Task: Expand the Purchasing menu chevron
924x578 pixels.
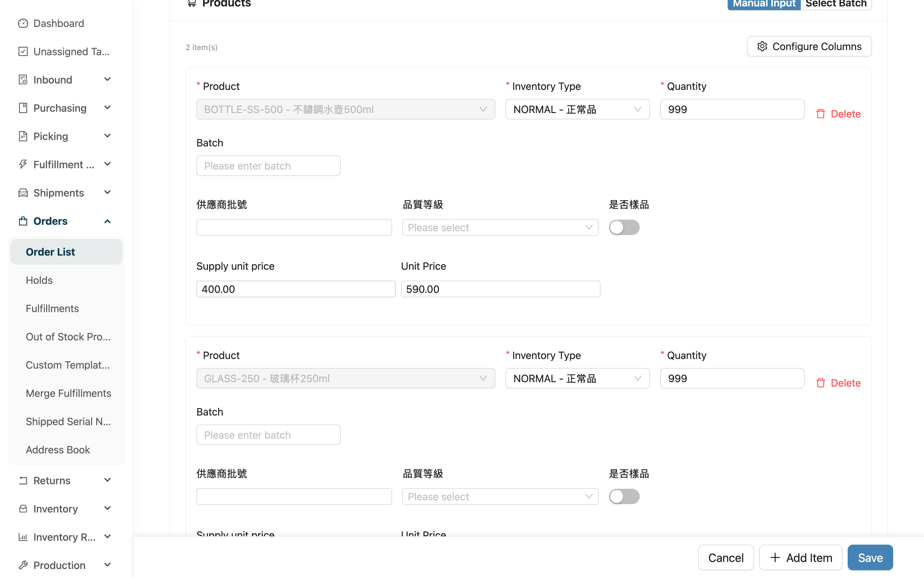Action: [107, 108]
